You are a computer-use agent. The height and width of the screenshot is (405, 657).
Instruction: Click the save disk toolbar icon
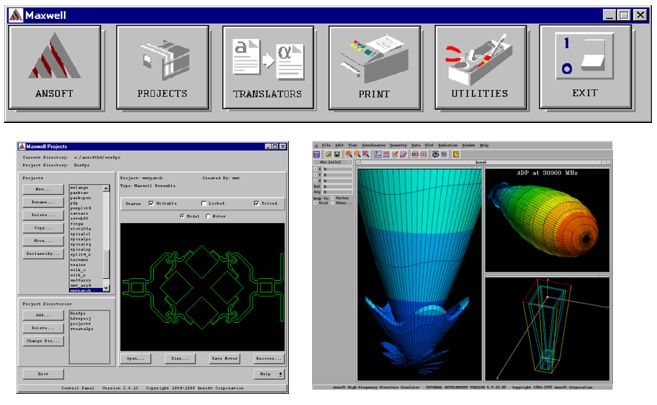337,155
